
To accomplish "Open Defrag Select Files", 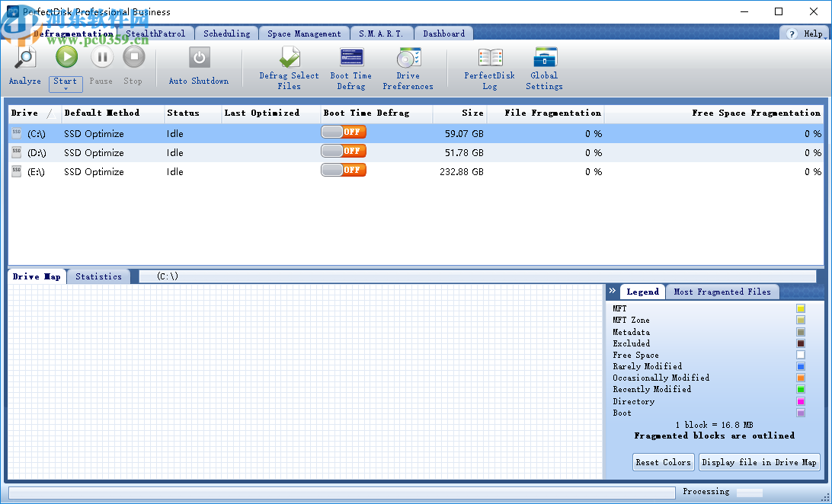I will (x=289, y=67).
